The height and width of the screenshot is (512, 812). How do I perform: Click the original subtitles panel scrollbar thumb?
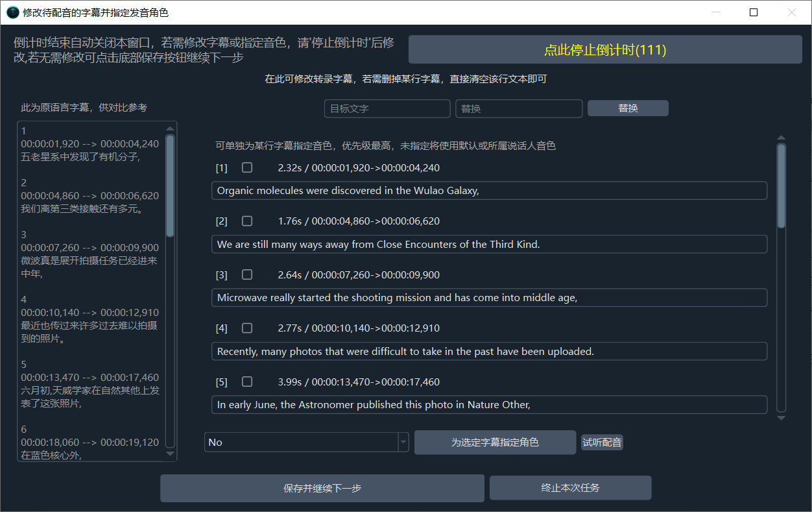pyautogui.click(x=170, y=185)
